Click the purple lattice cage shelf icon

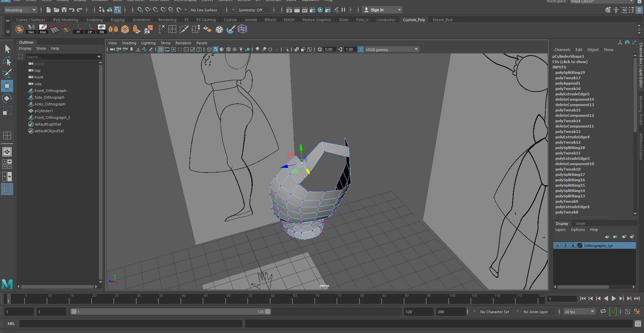pyautogui.click(x=242, y=29)
